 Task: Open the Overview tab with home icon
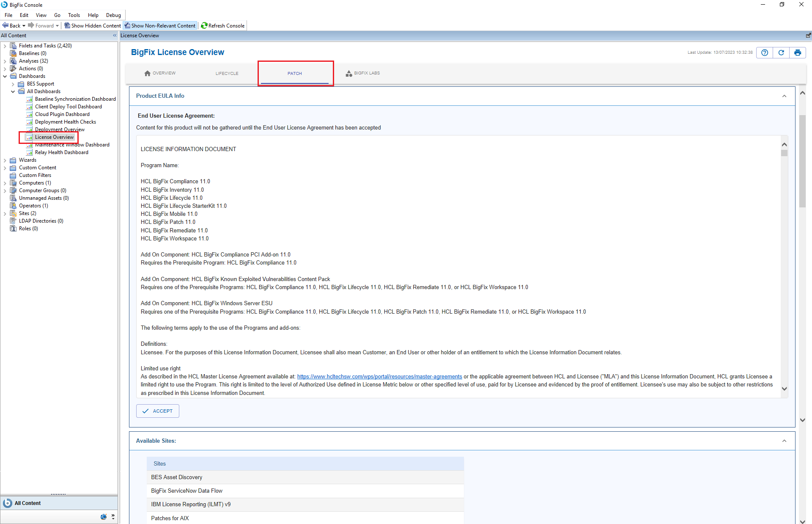click(x=159, y=73)
